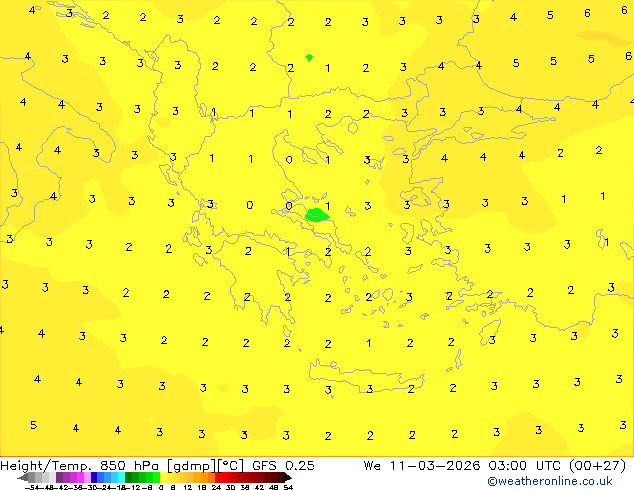Click the "850 hPa" pressure level text
The height and width of the screenshot is (490, 634).
click(129, 465)
